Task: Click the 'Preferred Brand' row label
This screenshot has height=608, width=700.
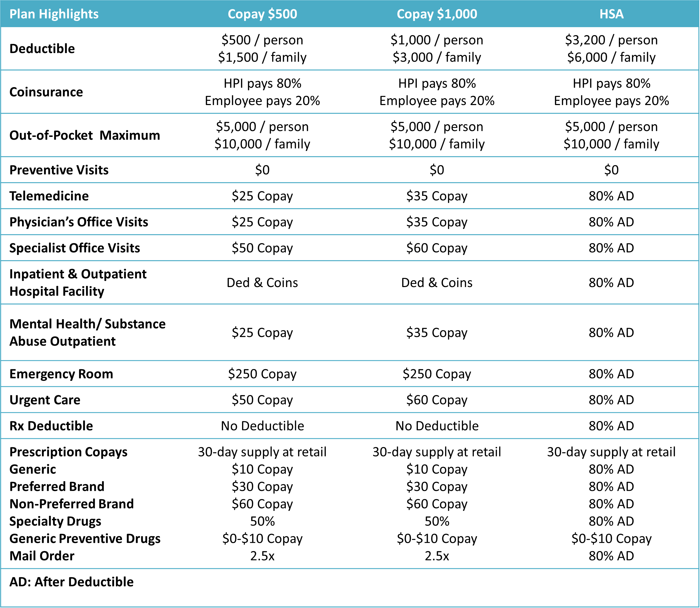Action: click(x=57, y=487)
